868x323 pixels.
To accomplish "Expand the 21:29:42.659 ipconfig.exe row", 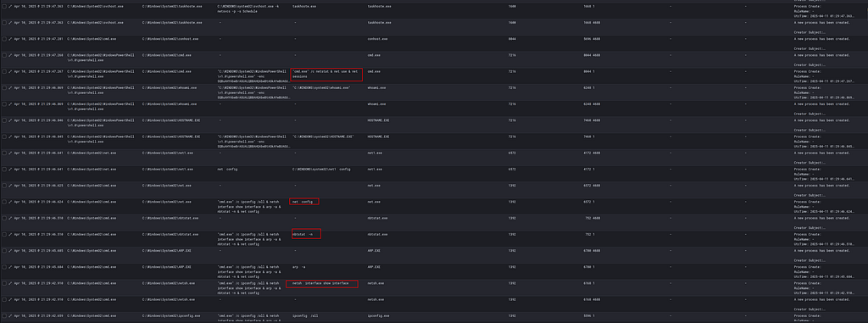I will click(x=10, y=315).
